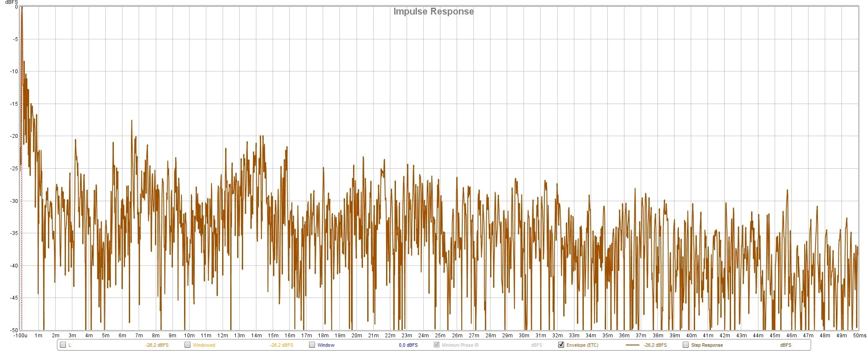Enable the L trace checkbox

coord(63,345)
